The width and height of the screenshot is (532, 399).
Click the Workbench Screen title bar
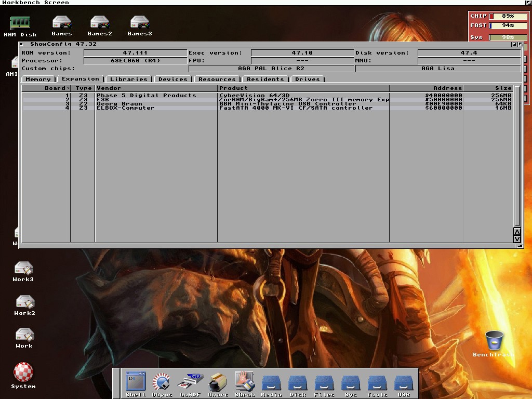[x=261, y=3]
